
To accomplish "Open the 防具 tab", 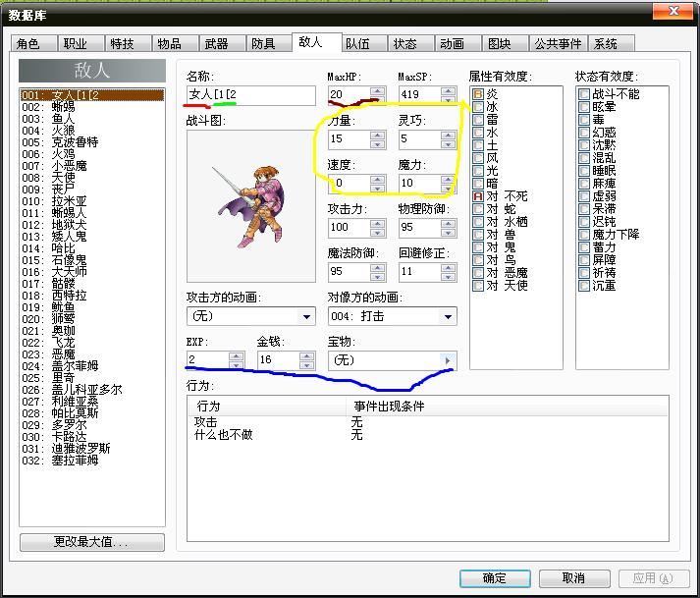I will pyautogui.click(x=270, y=44).
